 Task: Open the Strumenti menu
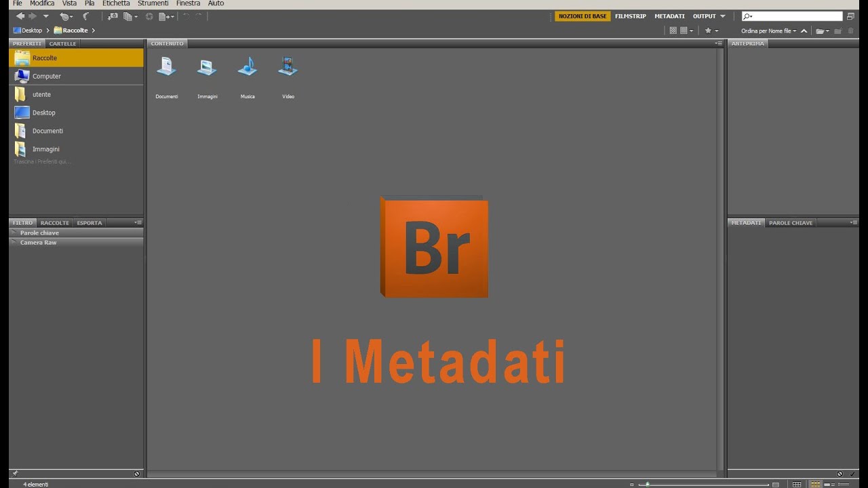(153, 3)
